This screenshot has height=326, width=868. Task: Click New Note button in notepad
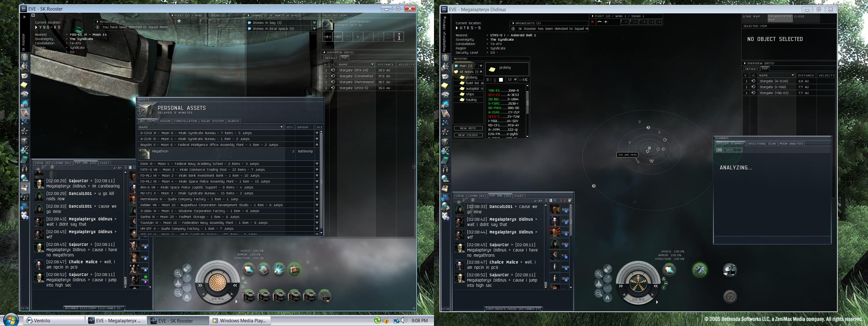pos(468,128)
